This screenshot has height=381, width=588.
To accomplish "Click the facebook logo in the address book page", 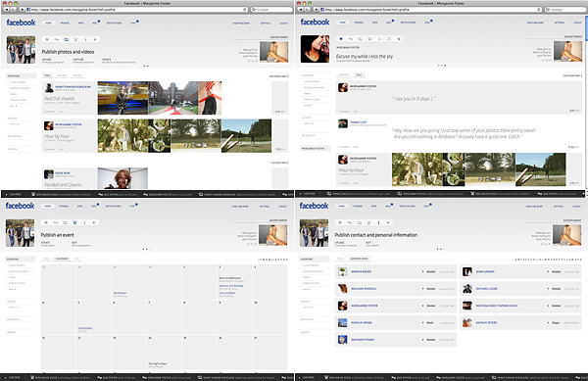I will (x=314, y=206).
